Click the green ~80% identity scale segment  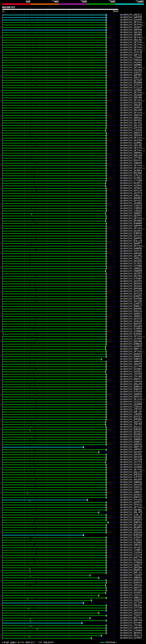pyautogui.click(x=101, y=4)
